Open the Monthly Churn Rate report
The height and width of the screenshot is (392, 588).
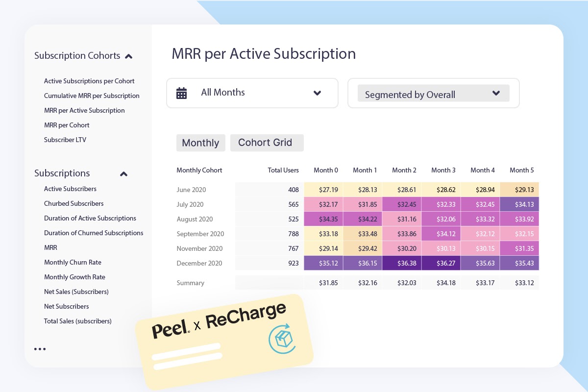pos(73,262)
